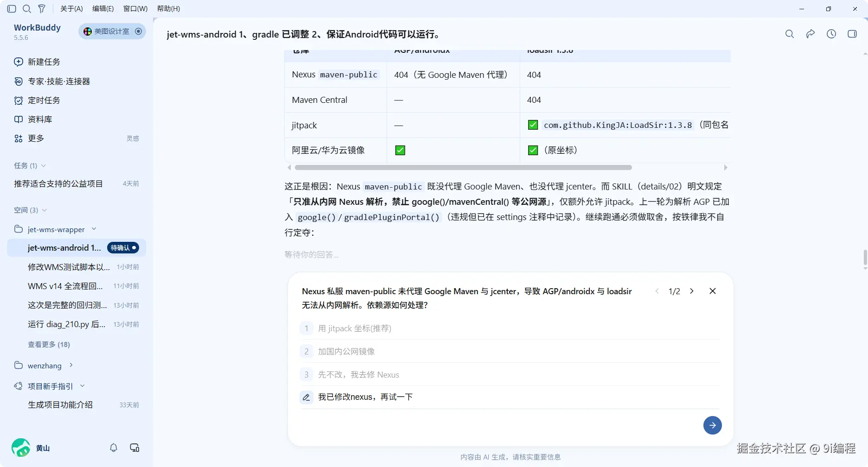Click the 我已修改nexus，再试一下 input field
Viewport: 868px width, 467px height.
518,398
